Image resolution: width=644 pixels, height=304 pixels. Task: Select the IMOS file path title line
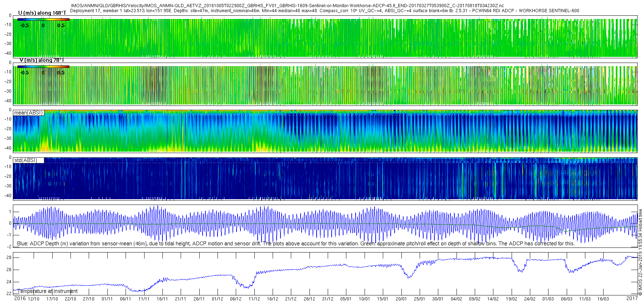pos(287,6)
